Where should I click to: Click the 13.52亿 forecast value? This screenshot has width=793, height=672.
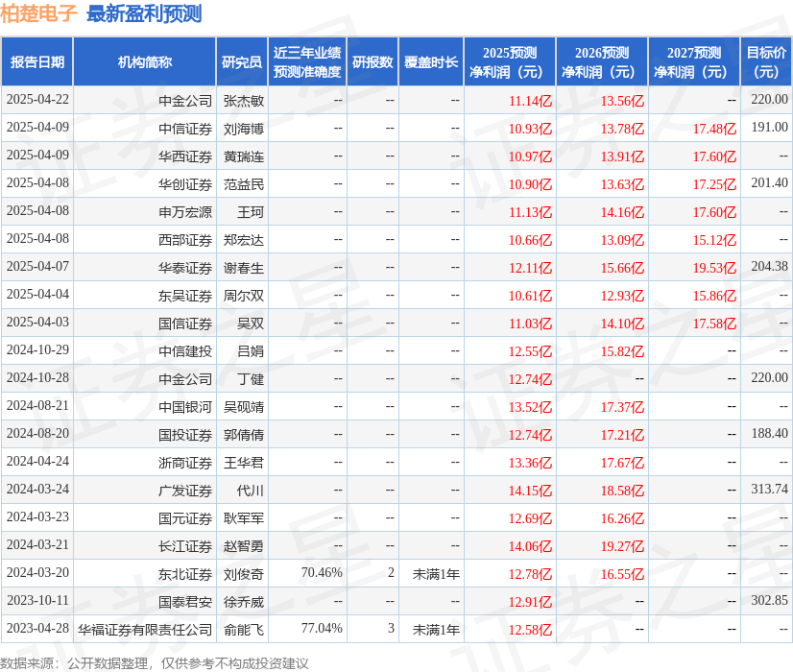(530, 406)
